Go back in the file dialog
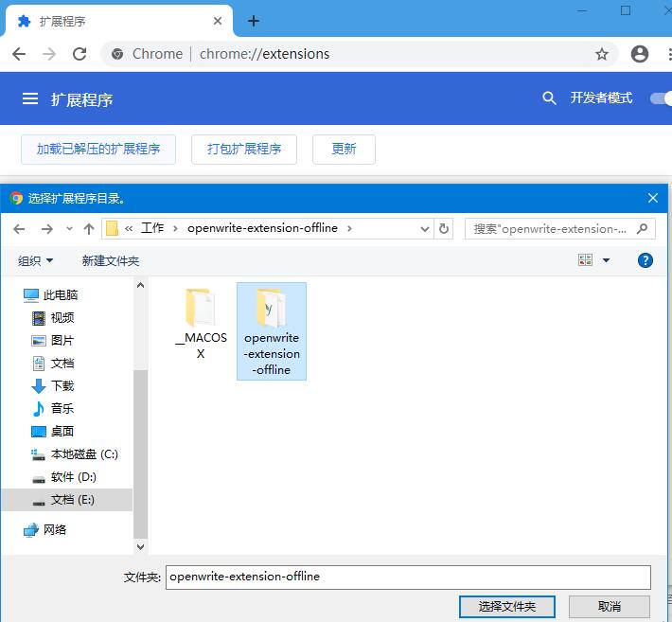This screenshot has height=622, width=672. pos(19,229)
